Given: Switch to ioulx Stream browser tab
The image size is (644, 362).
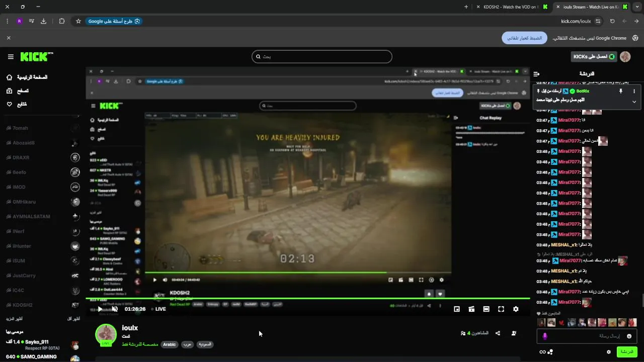Looking at the screenshot, I should click(x=592, y=7).
